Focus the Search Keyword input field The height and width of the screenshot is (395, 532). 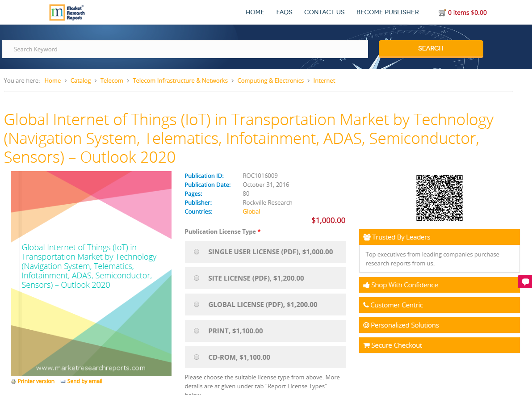pyautogui.click(x=185, y=49)
